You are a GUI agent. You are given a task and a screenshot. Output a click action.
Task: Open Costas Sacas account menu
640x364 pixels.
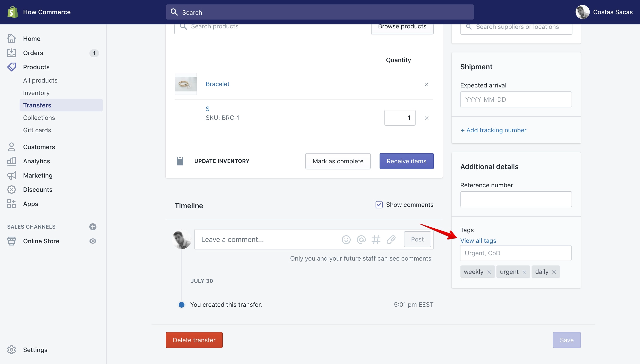(x=604, y=12)
